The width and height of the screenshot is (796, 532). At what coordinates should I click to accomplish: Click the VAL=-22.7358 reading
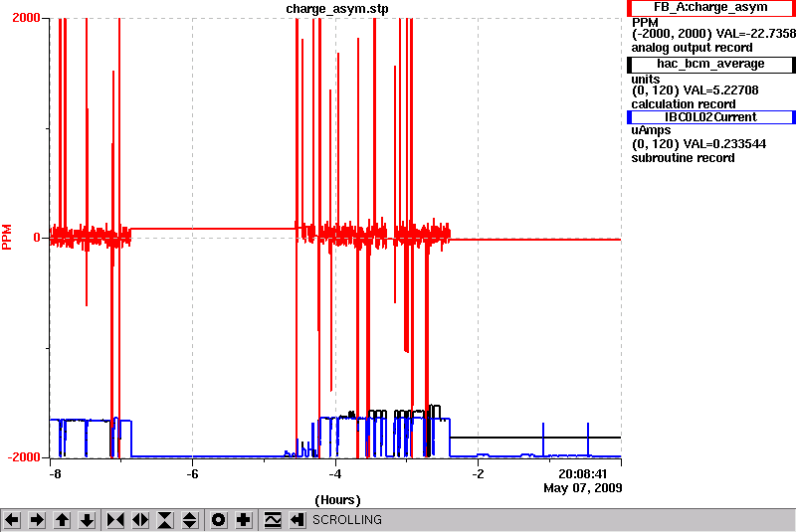click(755, 34)
